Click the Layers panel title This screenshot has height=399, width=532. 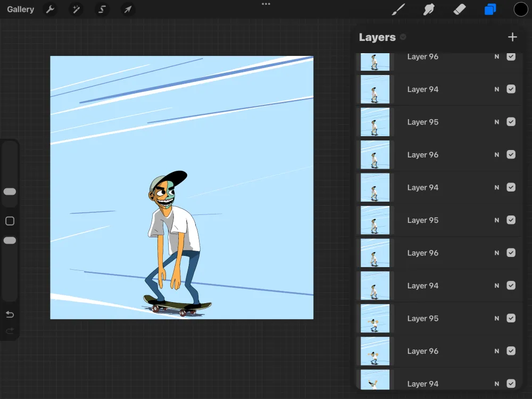click(377, 37)
